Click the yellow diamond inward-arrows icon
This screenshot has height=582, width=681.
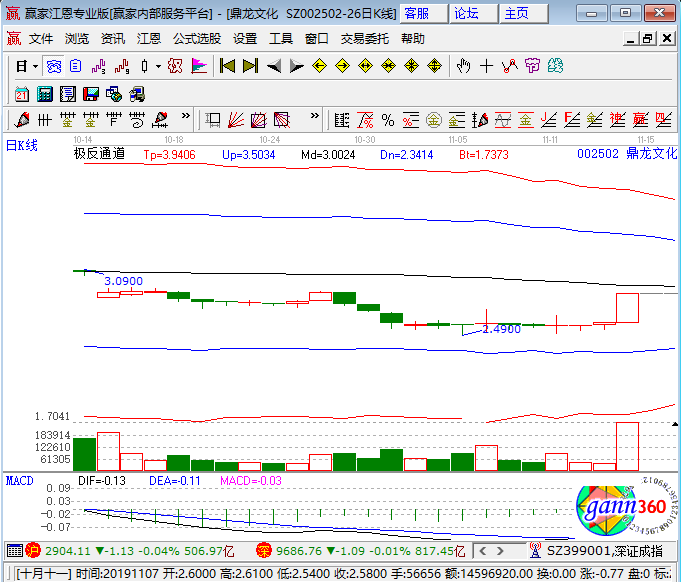click(x=412, y=66)
